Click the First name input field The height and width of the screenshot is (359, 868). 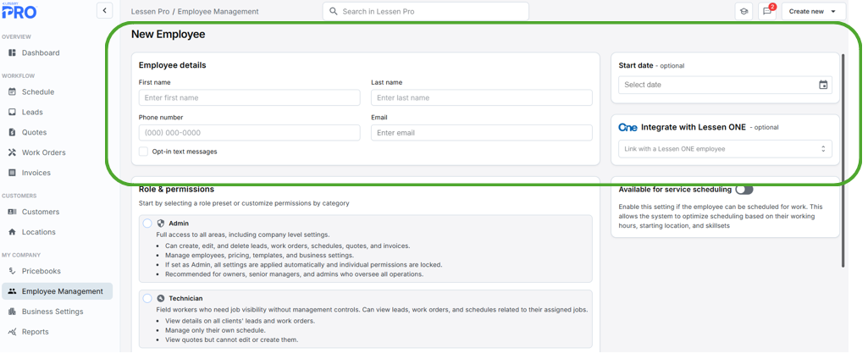click(x=249, y=98)
